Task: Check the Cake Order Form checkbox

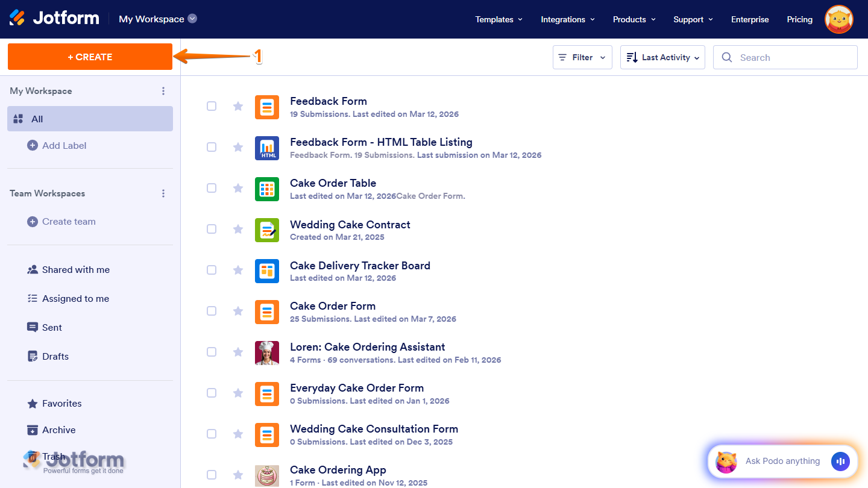Action: (212, 311)
